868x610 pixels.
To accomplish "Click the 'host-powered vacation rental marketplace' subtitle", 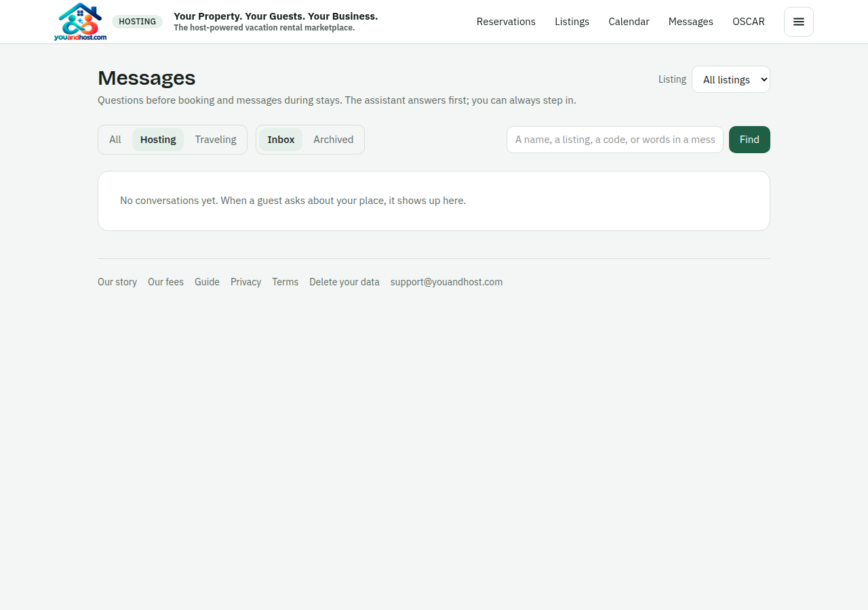I will coord(264,28).
